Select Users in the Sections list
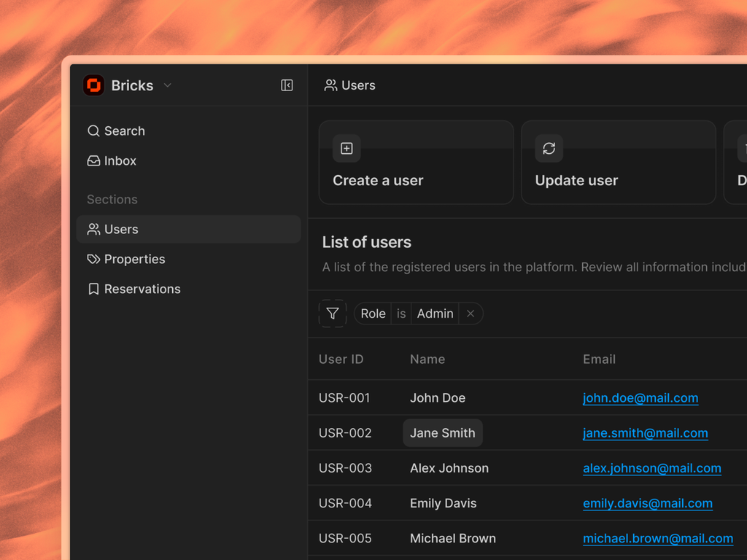 pos(189,230)
